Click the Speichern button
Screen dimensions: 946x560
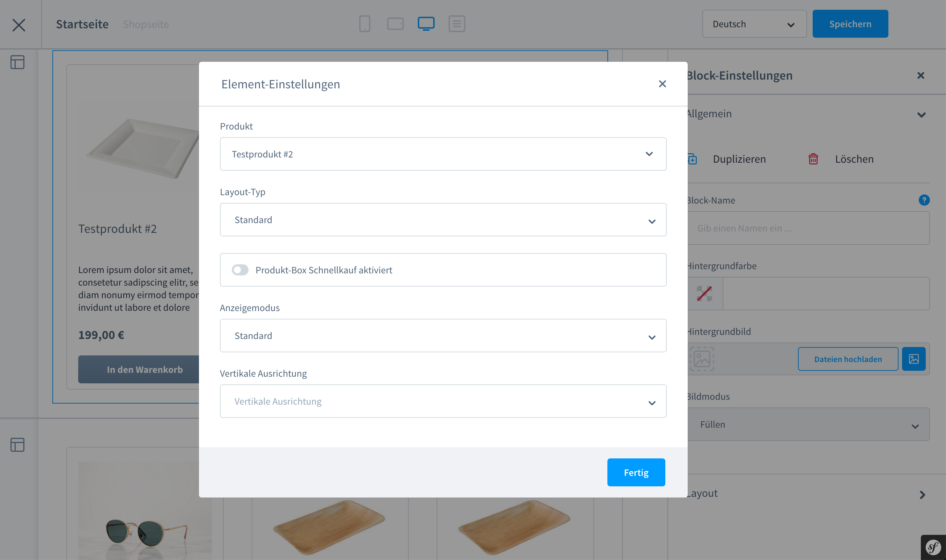(x=850, y=24)
